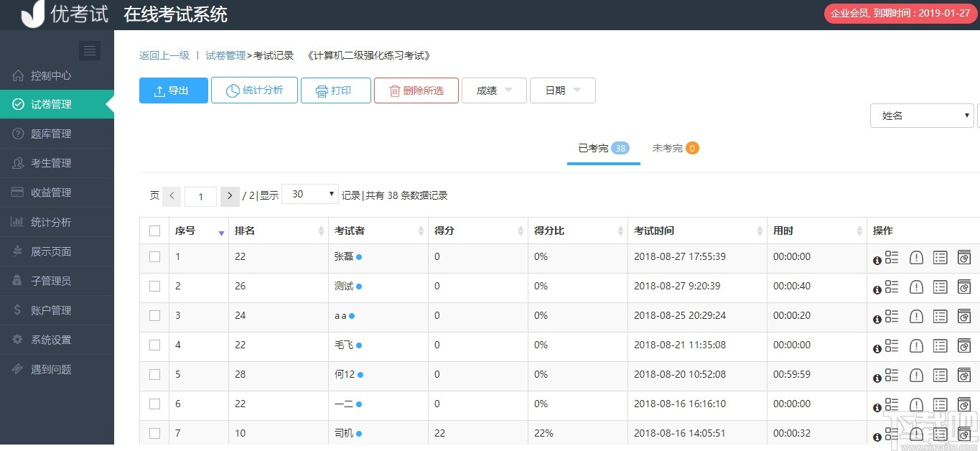
Task: Open 题库管理 in the sidebar
Action: click(57, 134)
